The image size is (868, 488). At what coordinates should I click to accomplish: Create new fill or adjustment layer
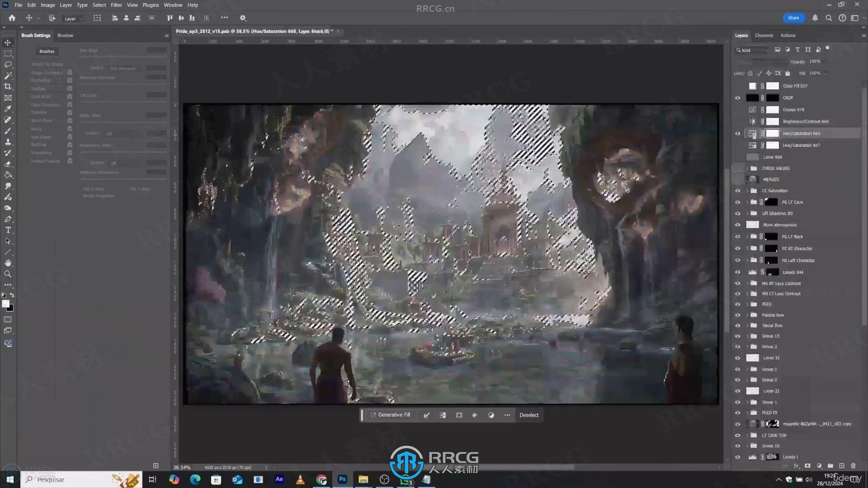819,466
